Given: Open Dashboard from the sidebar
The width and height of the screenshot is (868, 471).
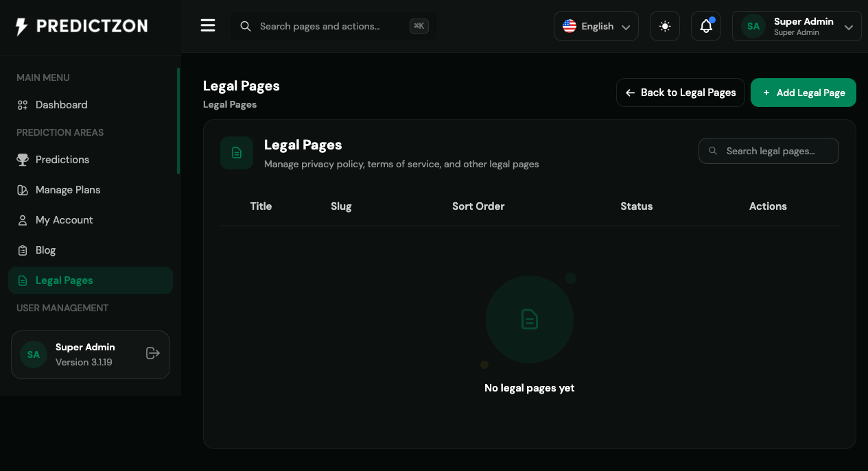Looking at the screenshot, I should [91, 105].
